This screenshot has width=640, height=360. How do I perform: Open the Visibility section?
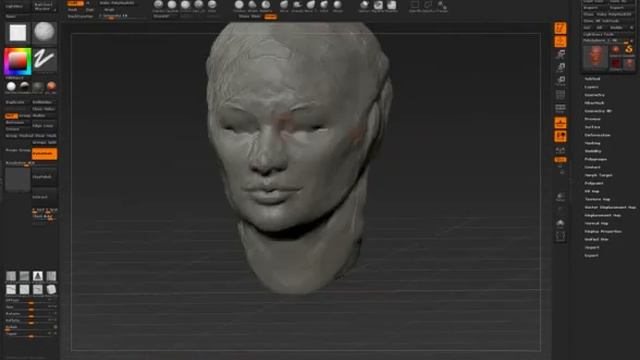coord(593,151)
